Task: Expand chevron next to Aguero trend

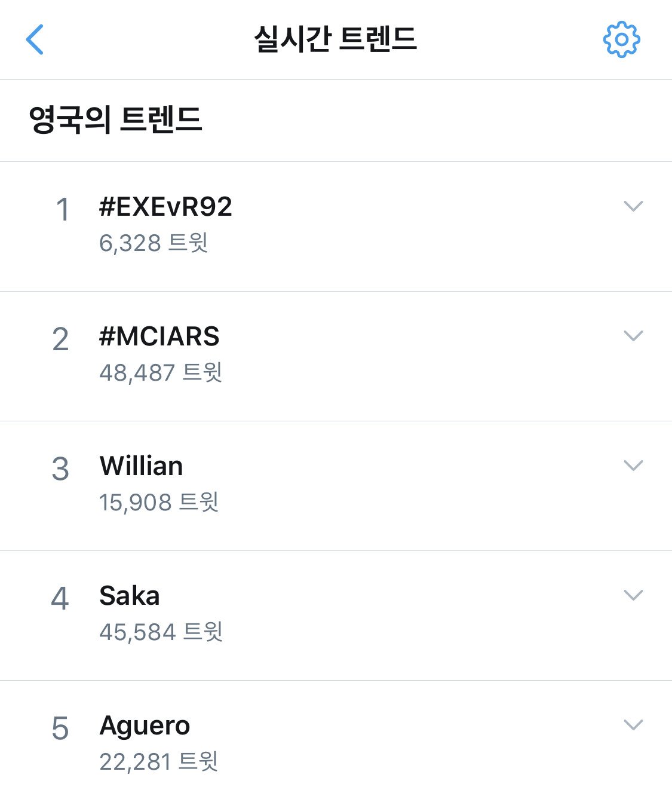Action: (633, 724)
